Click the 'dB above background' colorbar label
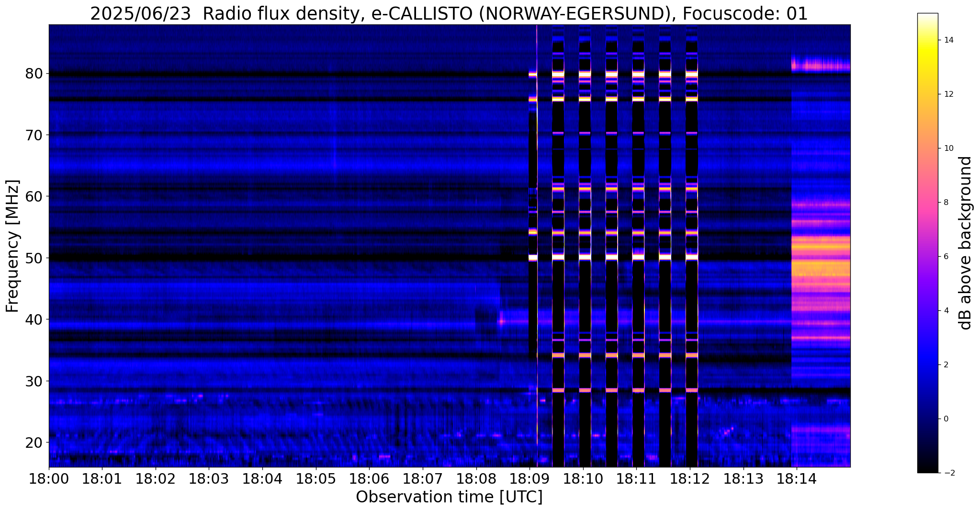 (x=966, y=243)
